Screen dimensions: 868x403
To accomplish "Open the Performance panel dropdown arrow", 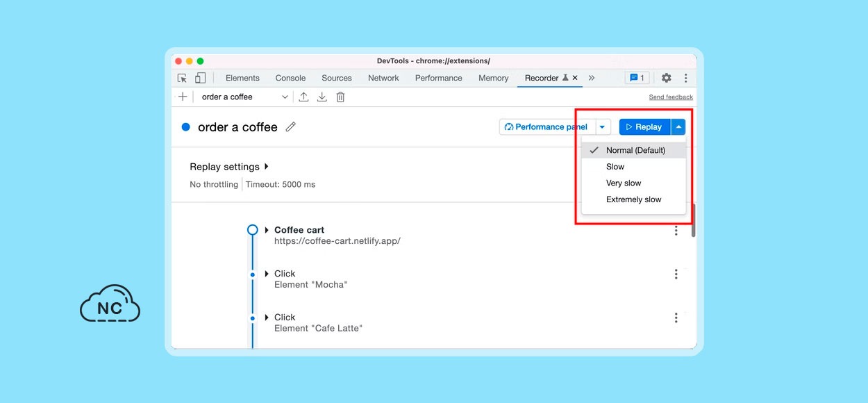I will tap(603, 127).
